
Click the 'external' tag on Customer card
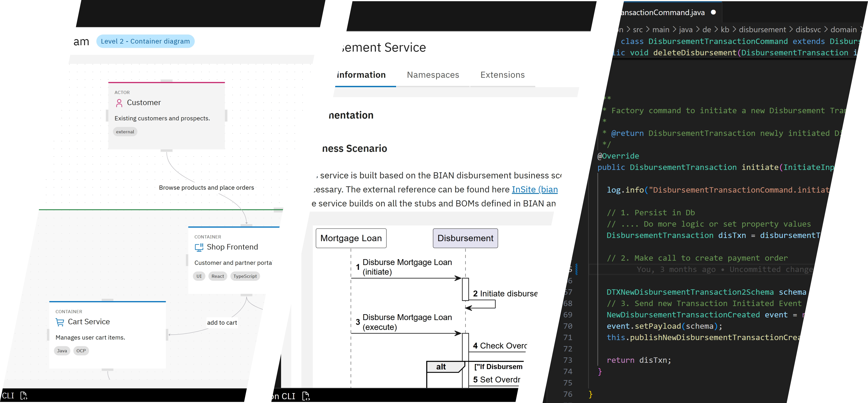(x=125, y=132)
